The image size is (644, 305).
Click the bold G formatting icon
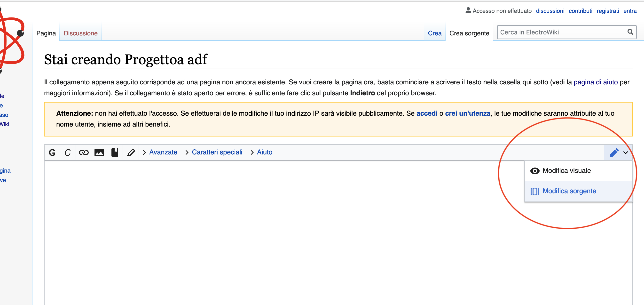point(52,152)
